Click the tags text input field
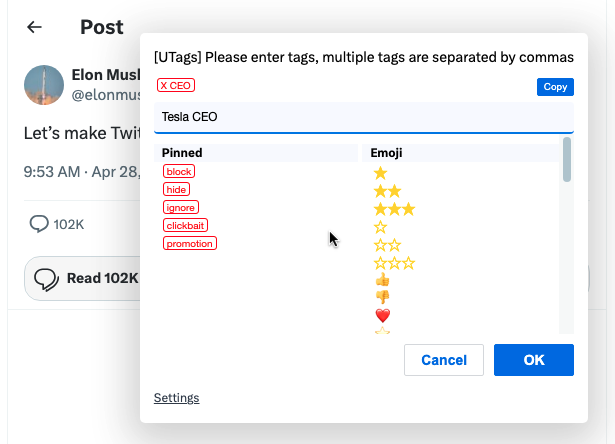Screen dimensions: 615x444 click(x=364, y=117)
